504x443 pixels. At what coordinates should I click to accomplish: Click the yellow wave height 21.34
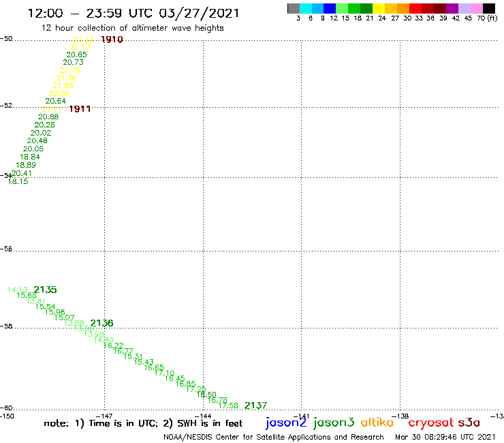tap(84, 40)
